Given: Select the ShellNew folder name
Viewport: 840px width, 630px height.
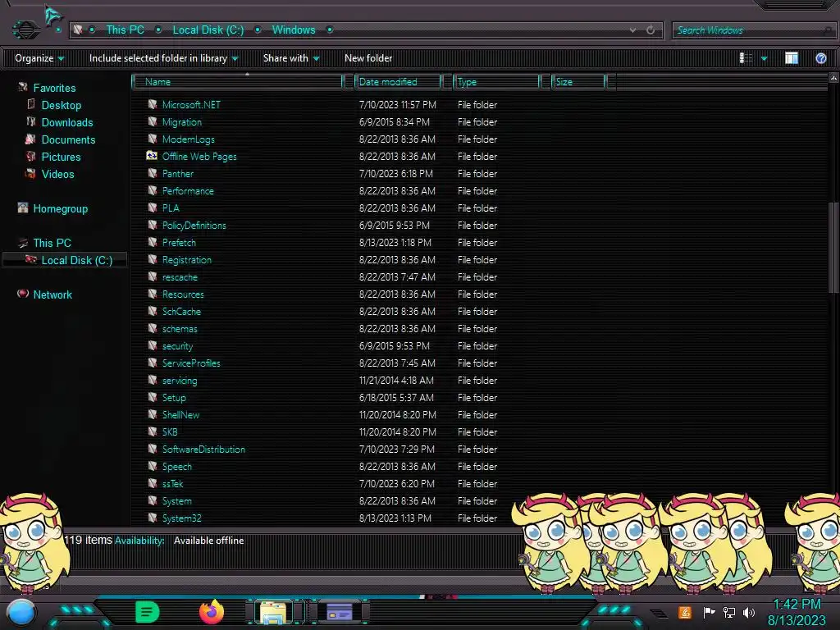Looking at the screenshot, I should 180,414.
